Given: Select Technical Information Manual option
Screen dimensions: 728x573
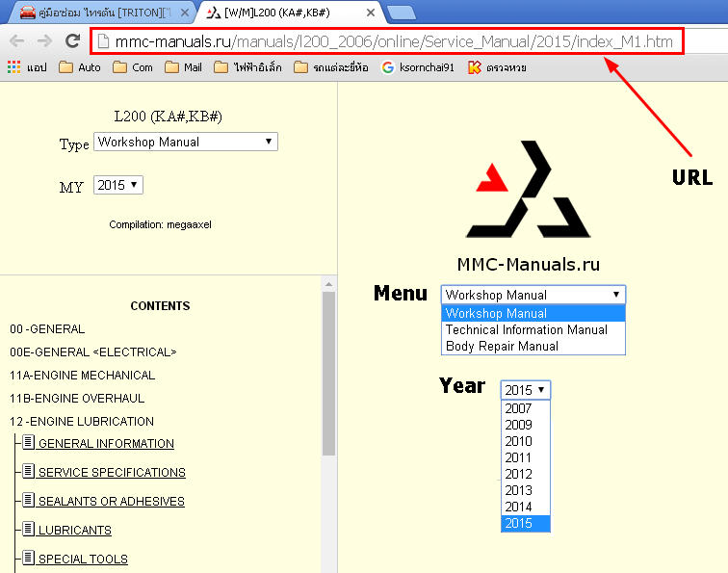Looking at the screenshot, I should [x=533, y=329].
